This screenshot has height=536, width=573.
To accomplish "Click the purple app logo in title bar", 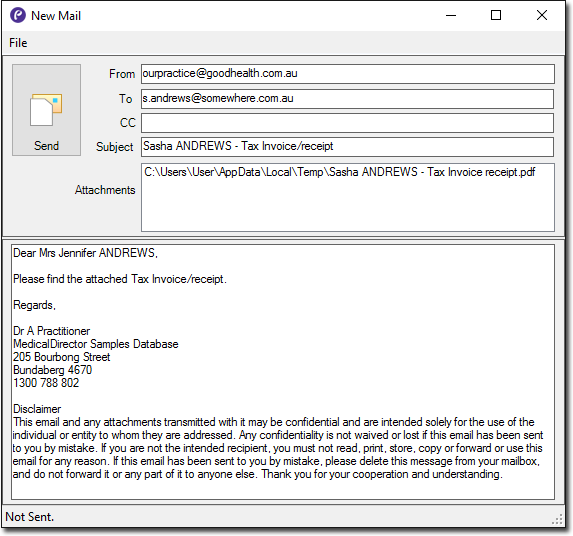I will pyautogui.click(x=18, y=15).
